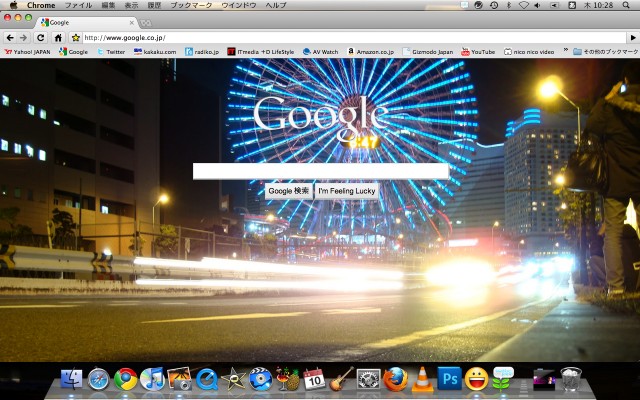This screenshot has height=400, width=640.
Task: Open the AV Watch bookmark
Action: pyautogui.click(x=321, y=52)
